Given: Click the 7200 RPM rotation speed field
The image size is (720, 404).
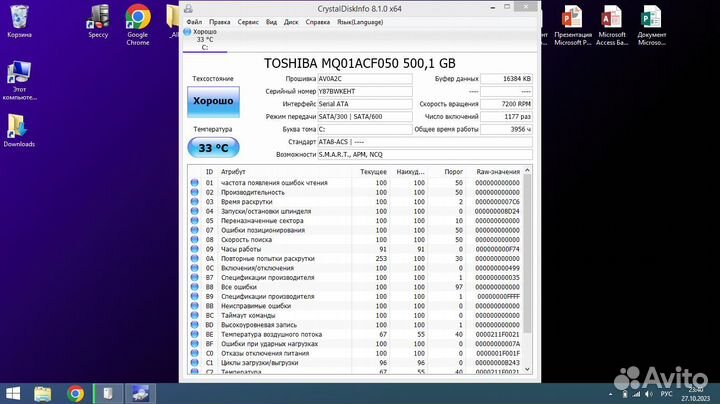Looking at the screenshot, I should click(x=506, y=104).
